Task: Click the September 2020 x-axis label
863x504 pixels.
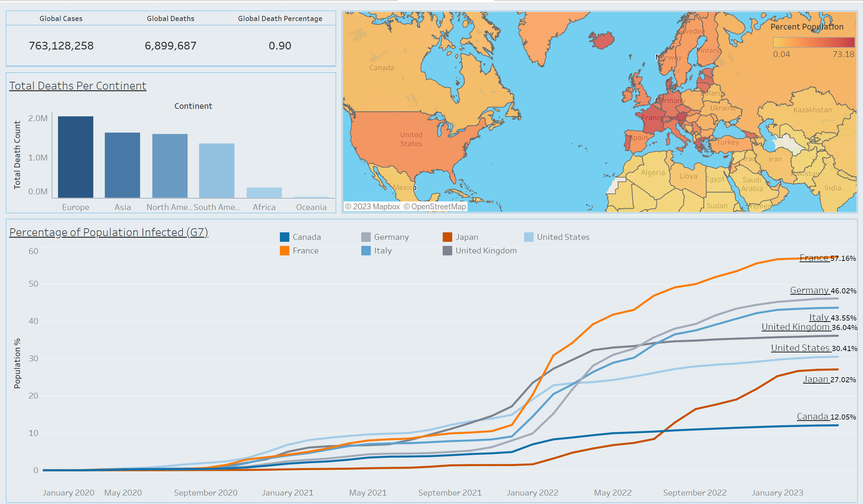Action: coord(206,493)
